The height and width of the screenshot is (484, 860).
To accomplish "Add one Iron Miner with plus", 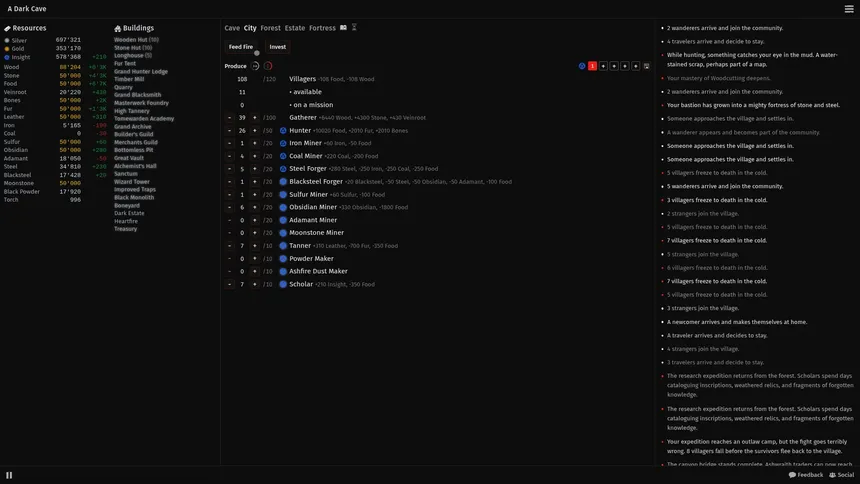I will [254, 143].
